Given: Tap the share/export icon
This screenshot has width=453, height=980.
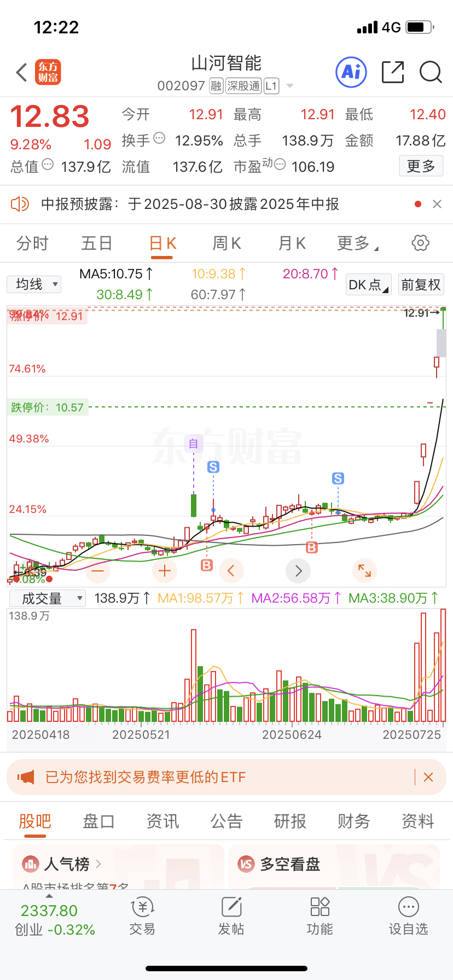Looking at the screenshot, I should [x=393, y=72].
